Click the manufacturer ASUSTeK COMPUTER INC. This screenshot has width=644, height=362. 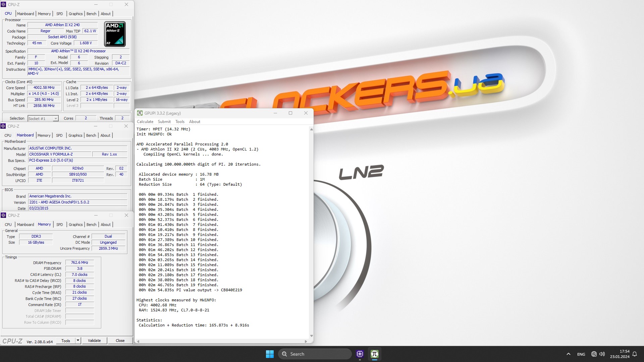pos(77,148)
